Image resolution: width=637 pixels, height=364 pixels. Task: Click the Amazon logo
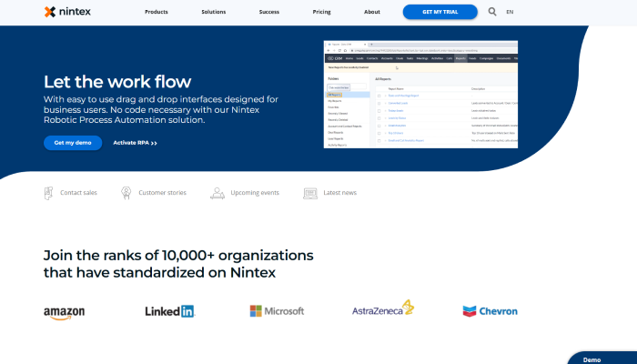pos(65,312)
